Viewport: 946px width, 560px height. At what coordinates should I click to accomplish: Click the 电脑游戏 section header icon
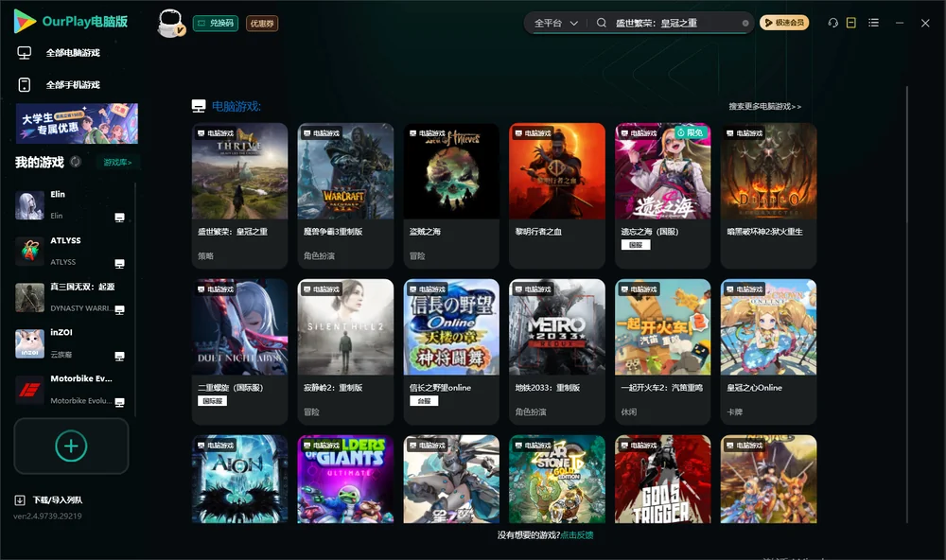click(x=199, y=106)
